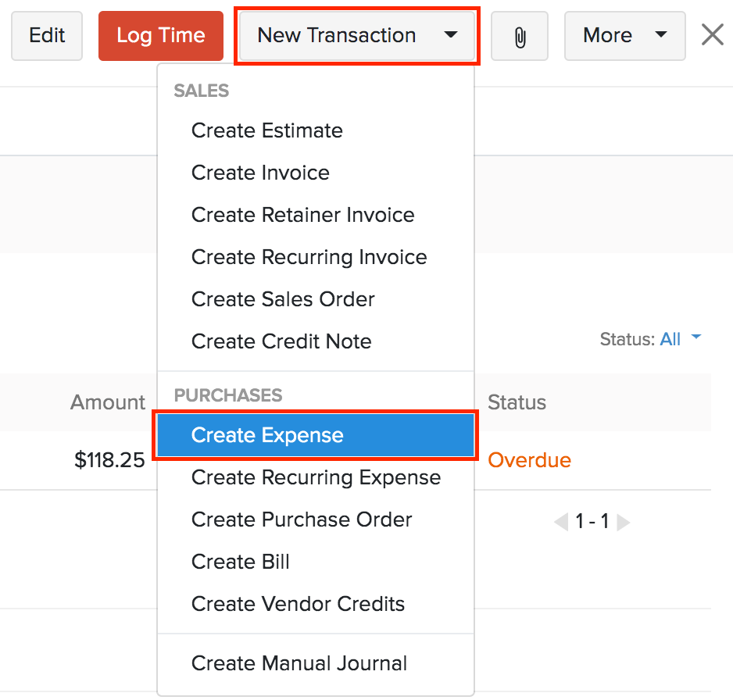Select Create Retainer Invoice
This screenshot has width=733, height=700.
[303, 215]
